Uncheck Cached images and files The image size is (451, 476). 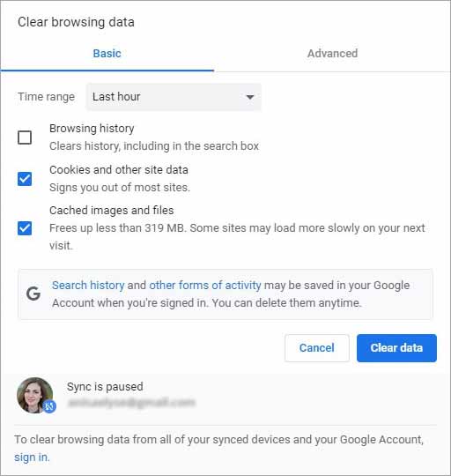(25, 228)
